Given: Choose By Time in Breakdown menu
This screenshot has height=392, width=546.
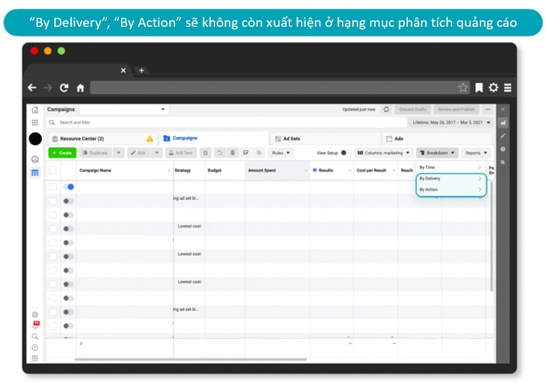Looking at the screenshot, I should [x=451, y=167].
